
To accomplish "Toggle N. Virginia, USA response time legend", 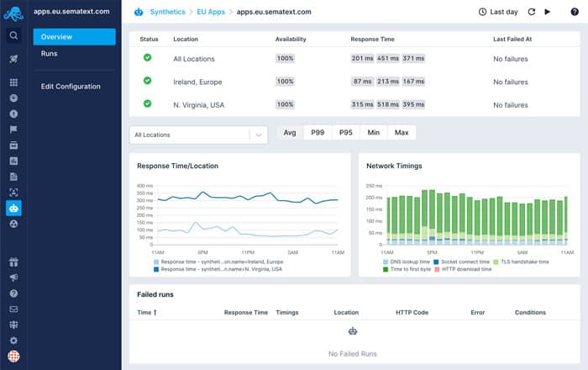I will (218, 269).
